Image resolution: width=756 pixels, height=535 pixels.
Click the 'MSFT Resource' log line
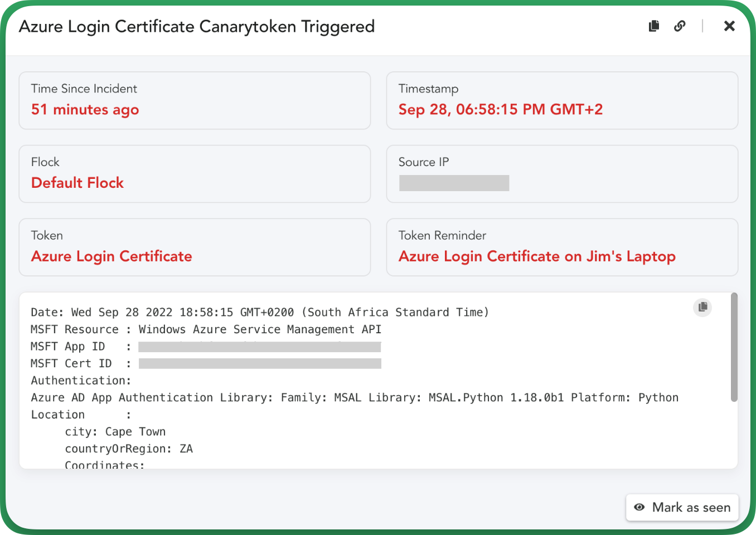coord(206,329)
